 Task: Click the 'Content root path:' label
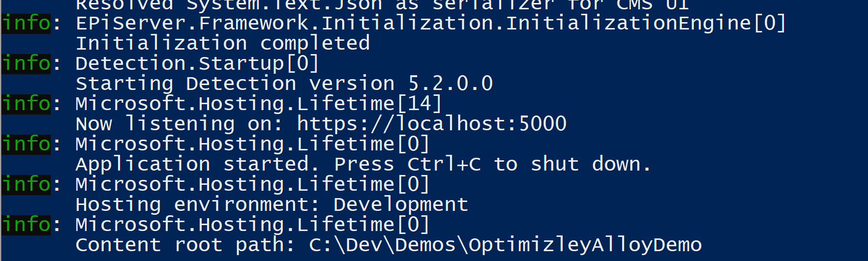[x=185, y=245]
